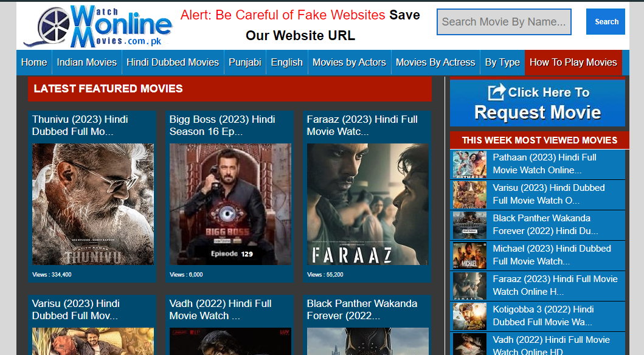
Task: Open the Home menu item
Action: click(x=34, y=63)
